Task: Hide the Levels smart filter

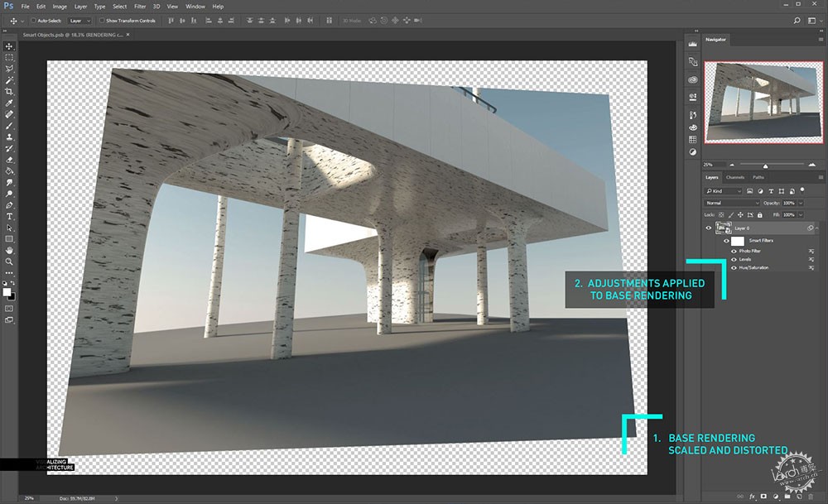Action: [734, 260]
